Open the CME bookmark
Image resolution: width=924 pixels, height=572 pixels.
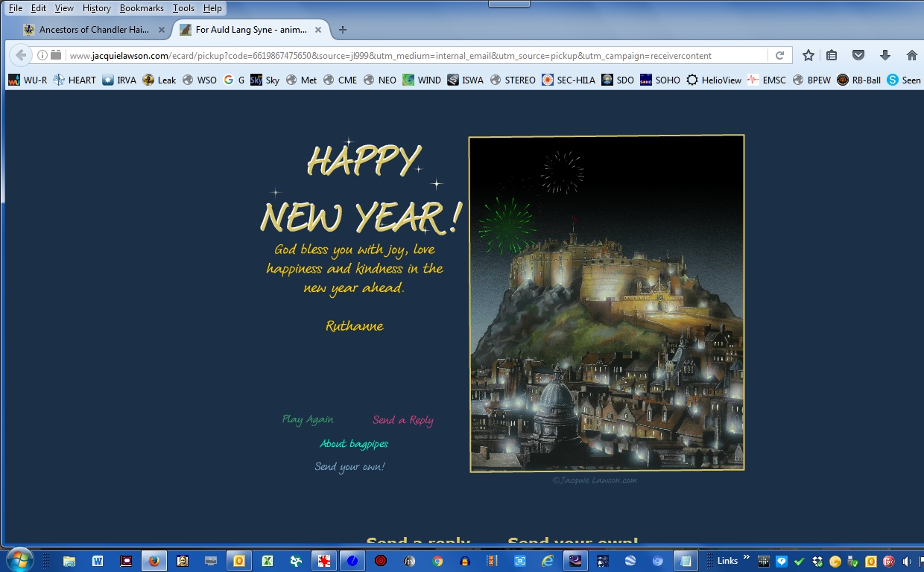(x=340, y=80)
